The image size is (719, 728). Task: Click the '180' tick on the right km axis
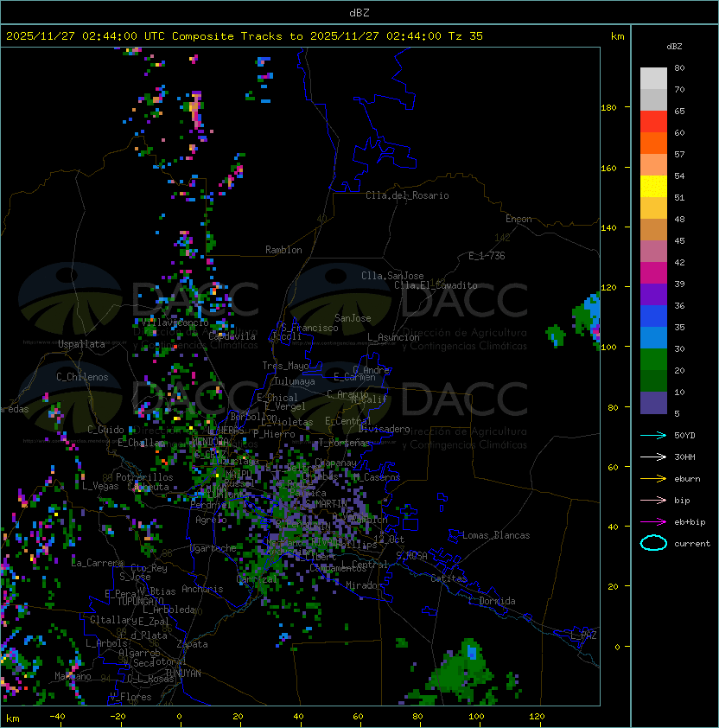(608, 108)
